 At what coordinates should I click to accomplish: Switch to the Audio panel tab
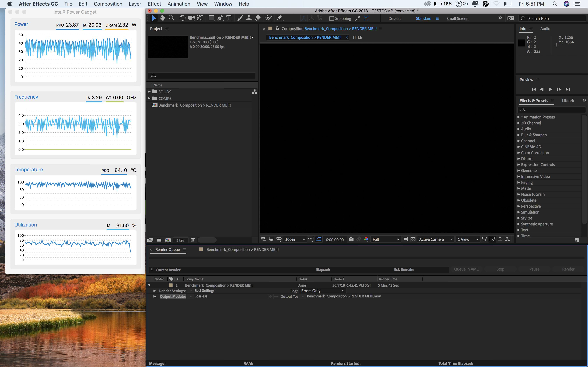[545, 29]
